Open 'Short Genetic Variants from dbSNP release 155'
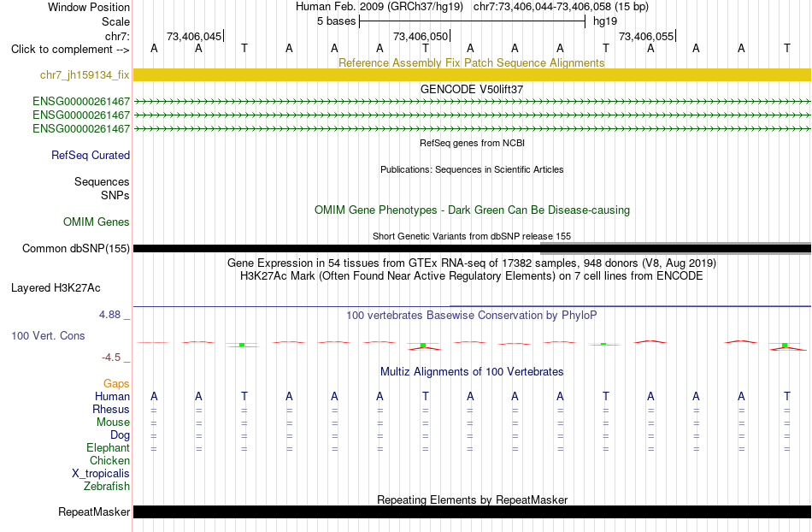Viewport: 812px width, 532px height. [472, 236]
